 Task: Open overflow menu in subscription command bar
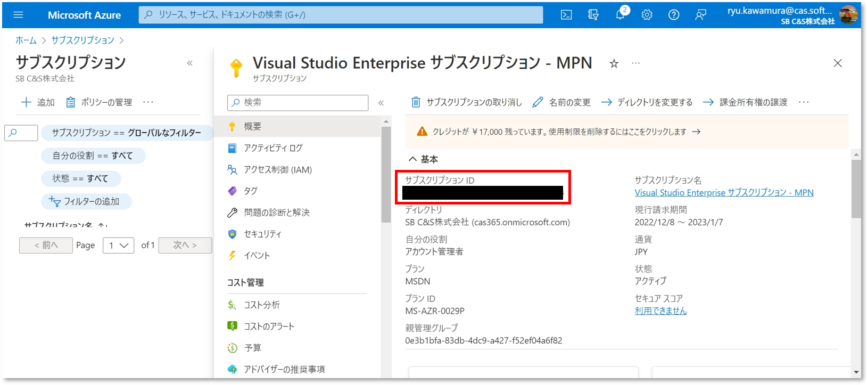804,102
